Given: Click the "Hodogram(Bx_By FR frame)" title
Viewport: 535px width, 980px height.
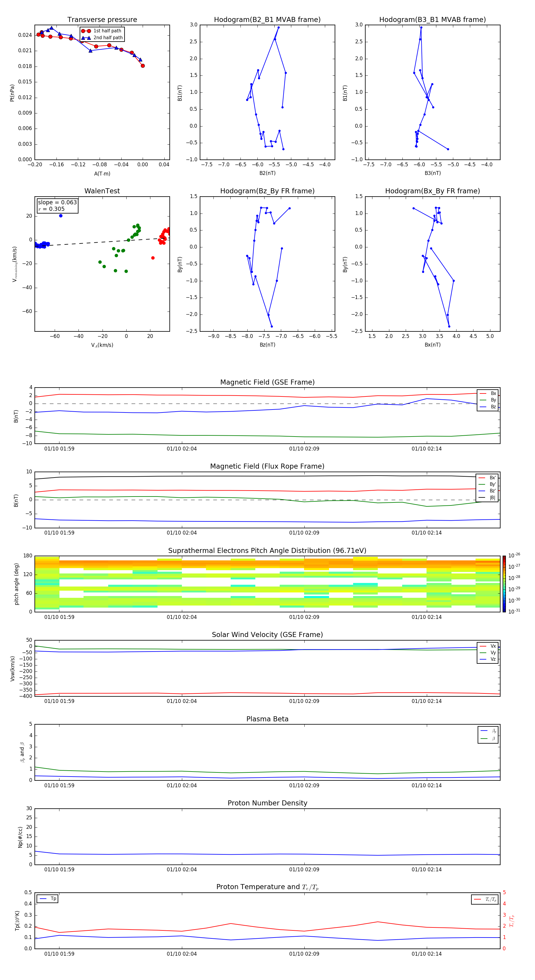Looking at the screenshot, I should 432,191.
